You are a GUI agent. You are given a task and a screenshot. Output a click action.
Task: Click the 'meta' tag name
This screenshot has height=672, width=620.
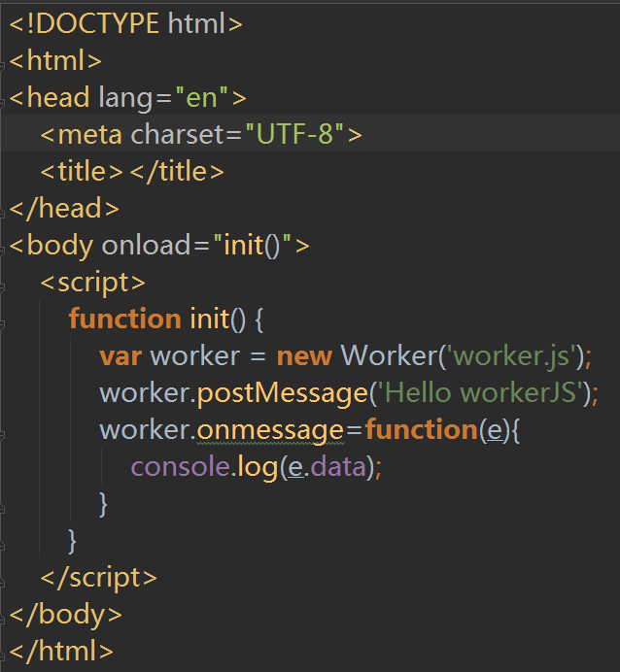89,134
